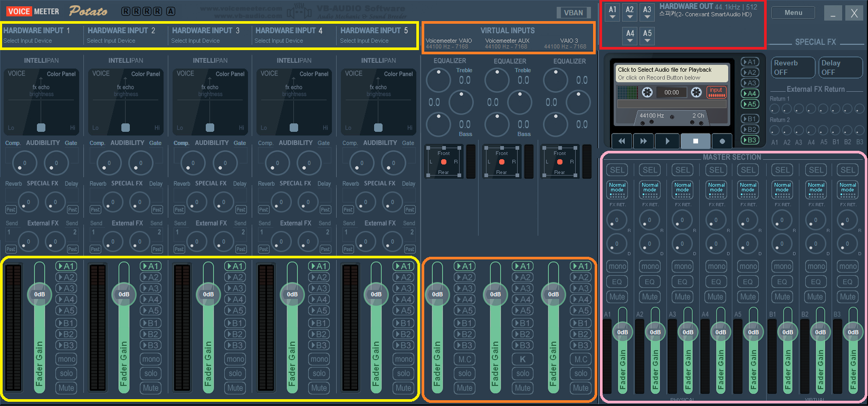Viewport: 868px width, 406px height.
Task: Click Hardware Input 1 fader gain knob
Action: [x=40, y=294]
